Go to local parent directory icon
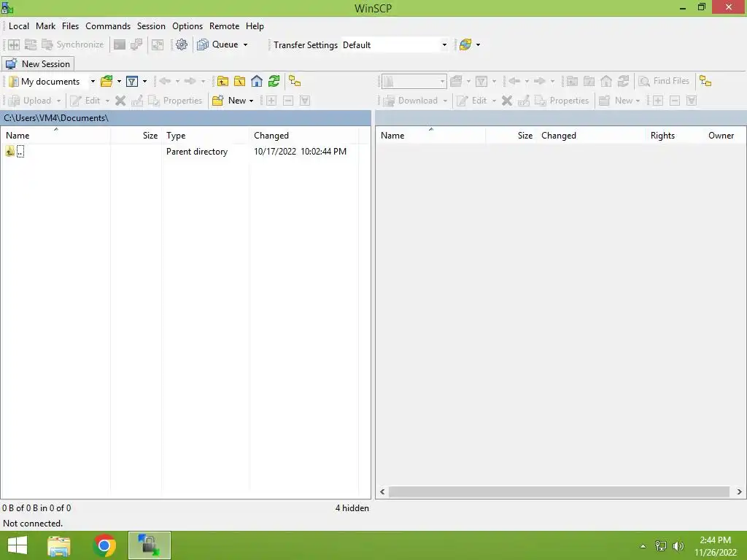The height and width of the screenshot is (560, 747). pyautogui.click(x=222, y=82)
